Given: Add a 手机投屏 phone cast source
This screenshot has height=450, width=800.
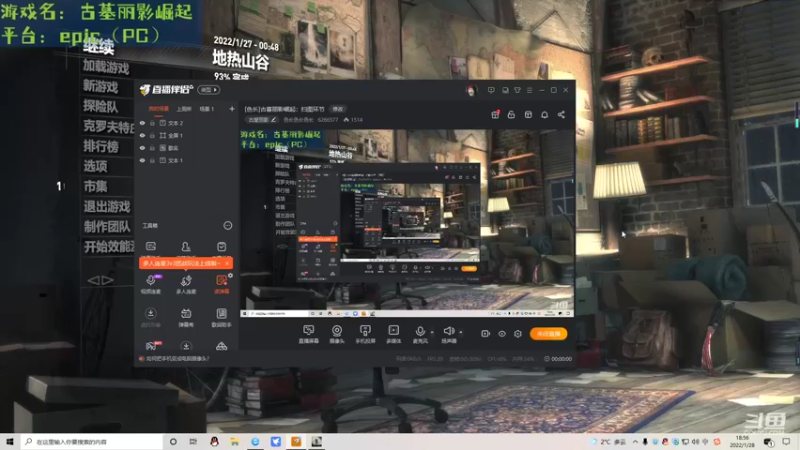Looking at the screenshot, I should click(x=365, y=334).
